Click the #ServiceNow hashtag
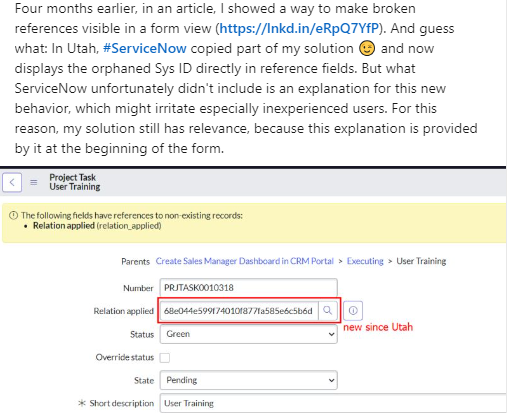The image size is (517, 413). [x=145, y=49]
